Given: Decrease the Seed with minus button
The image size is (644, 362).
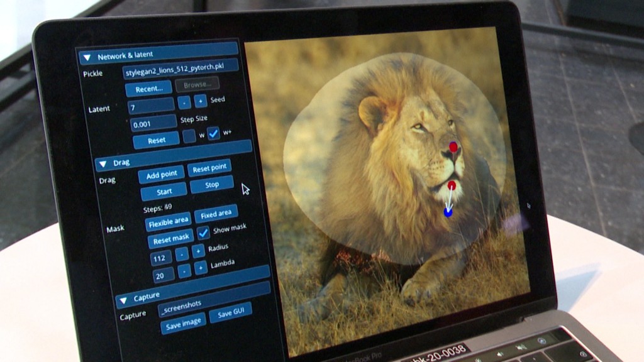Looking at the screenshot, I should pos(184,102).
